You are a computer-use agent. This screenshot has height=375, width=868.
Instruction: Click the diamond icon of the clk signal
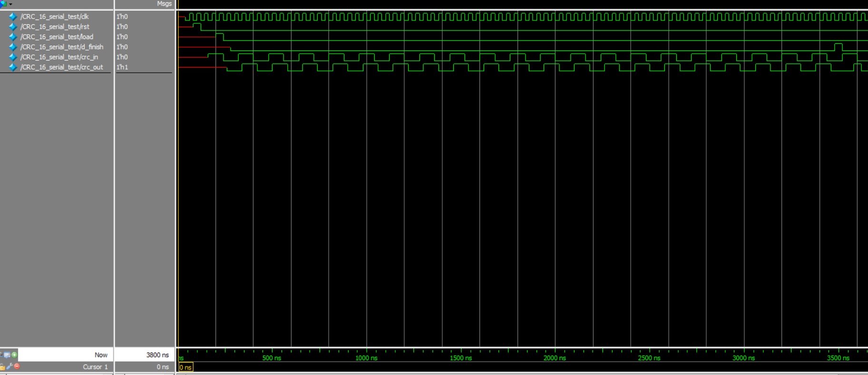pos(13,17)
